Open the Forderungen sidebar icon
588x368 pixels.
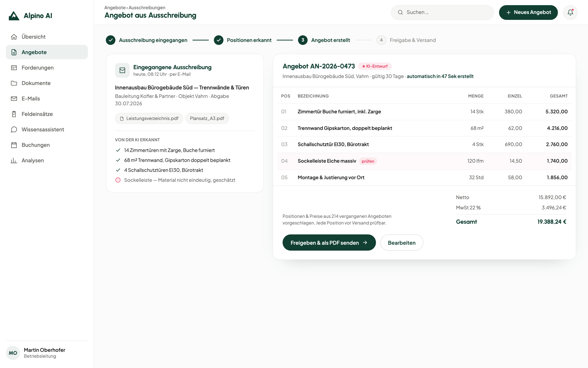pyautogui.click(x=14, y=68)
